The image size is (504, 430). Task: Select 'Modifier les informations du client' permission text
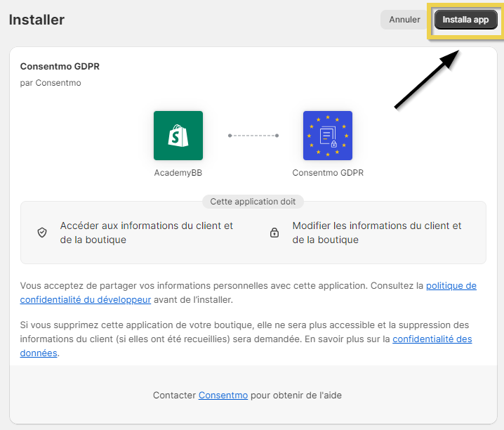pyautogui.click(x=377, y=233)
